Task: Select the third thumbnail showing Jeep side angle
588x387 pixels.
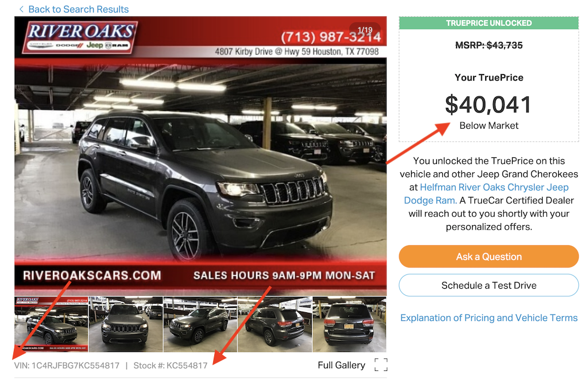Action: tap(200, 324)
